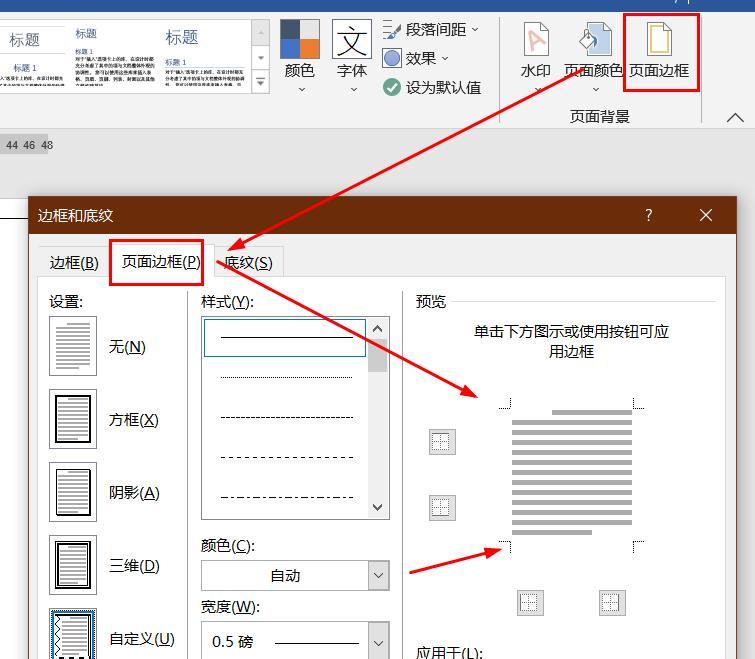Select the third 标题 style set thumbnail
The height and width of the screenshot is (659, 755).
(x=205, y=56)
